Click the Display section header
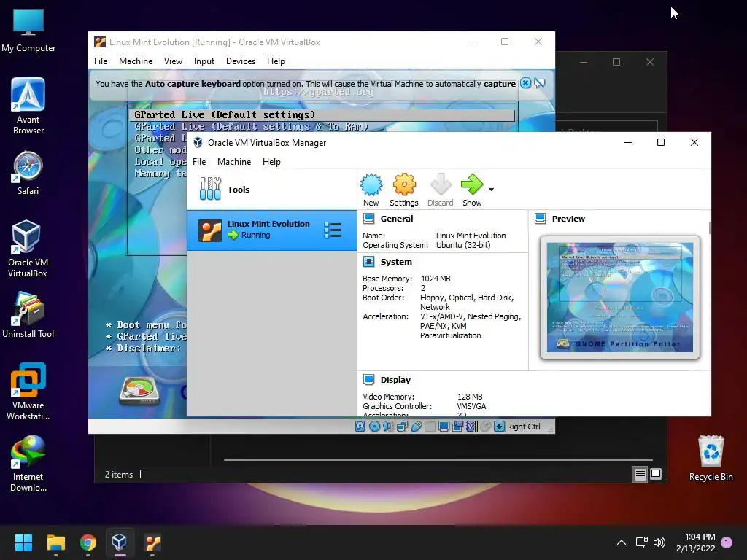 pos(395,380)
